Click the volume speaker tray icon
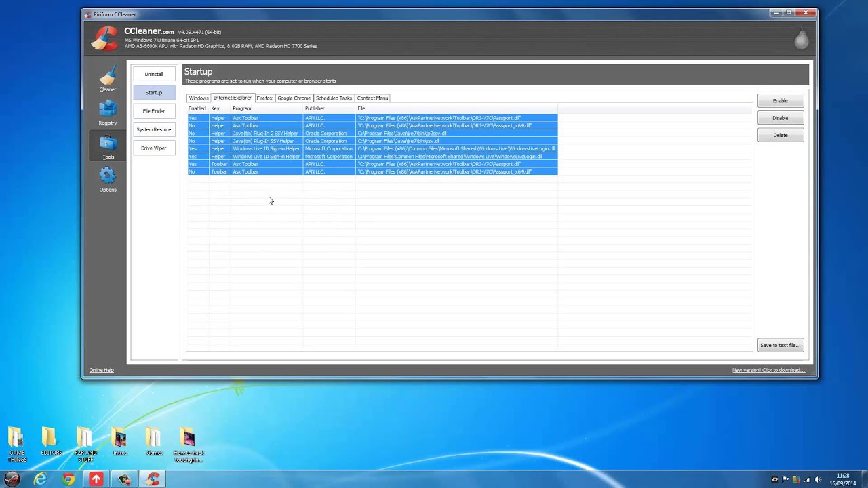 click(818, 479)
